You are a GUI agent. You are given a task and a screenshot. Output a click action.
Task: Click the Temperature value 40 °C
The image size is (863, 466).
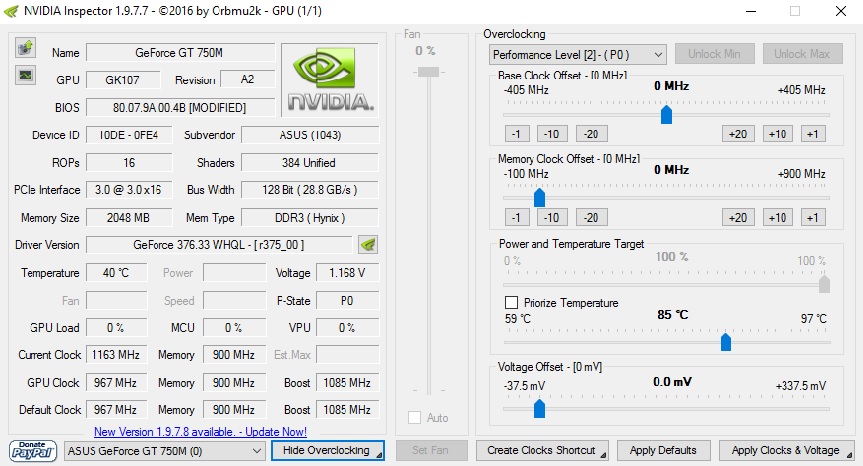click(116, 272)
